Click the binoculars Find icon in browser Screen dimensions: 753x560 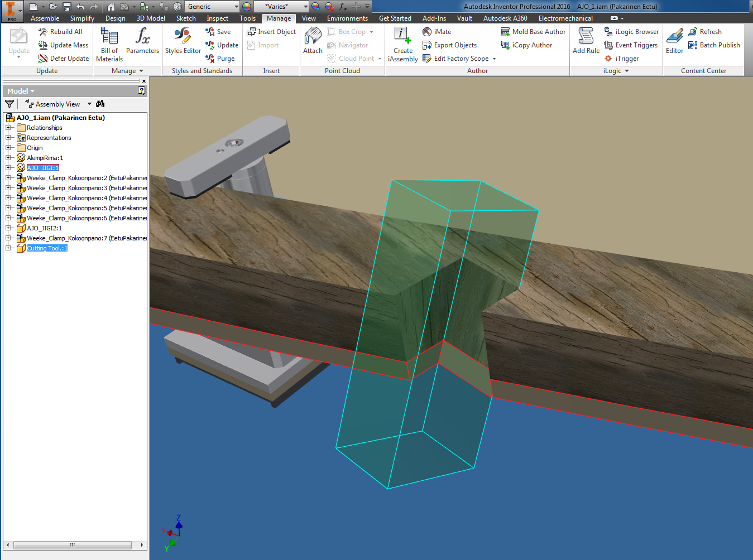(100, 104)
